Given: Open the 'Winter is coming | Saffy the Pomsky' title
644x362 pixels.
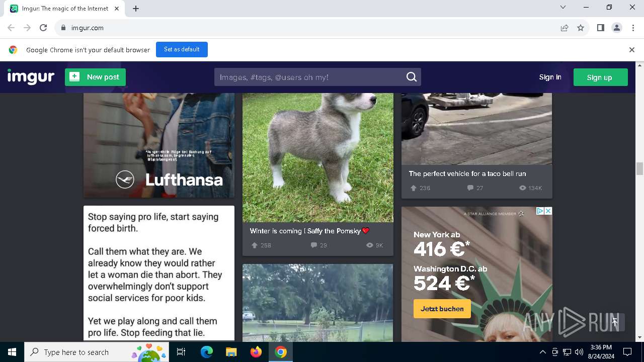Looking at the screenshot, I should tap(309, 231).
